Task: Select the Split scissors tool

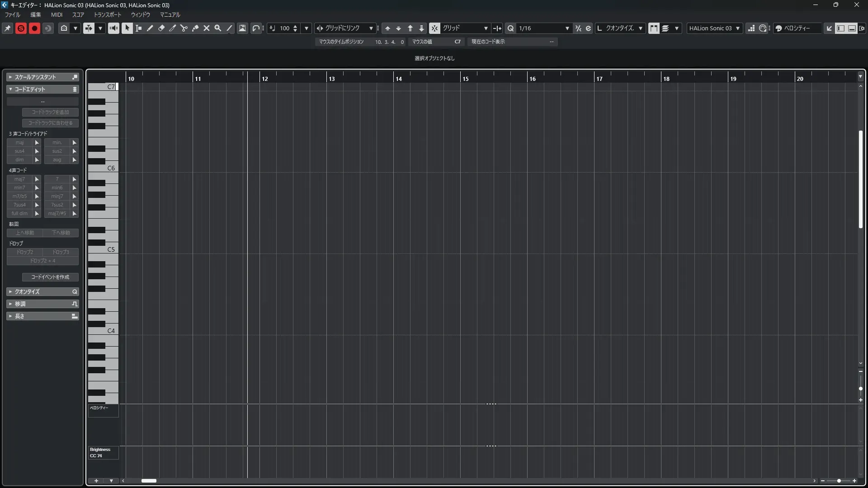Action: 184,28
